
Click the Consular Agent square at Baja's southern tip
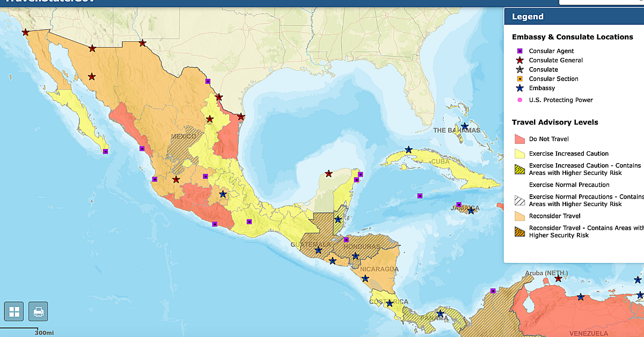click(106, 151)
